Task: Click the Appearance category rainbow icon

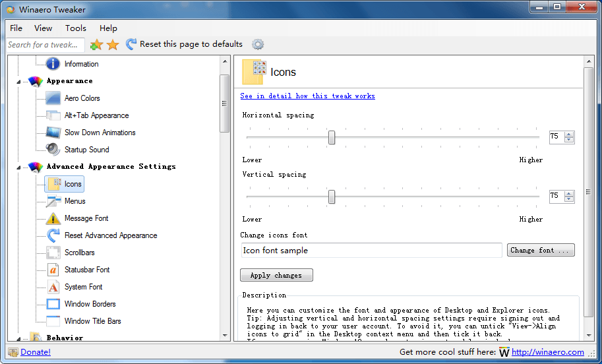Action: pyautogui.click(x=36, y=81)
